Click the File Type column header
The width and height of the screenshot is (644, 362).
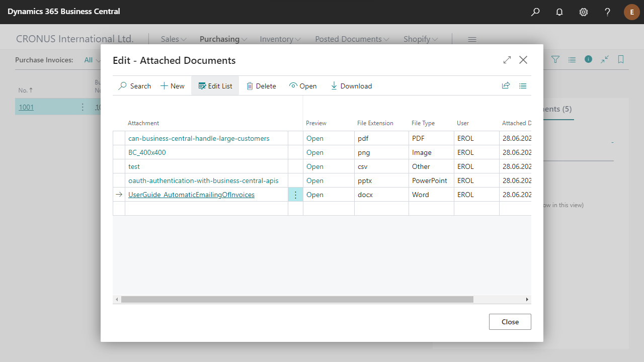pos(423,123)
